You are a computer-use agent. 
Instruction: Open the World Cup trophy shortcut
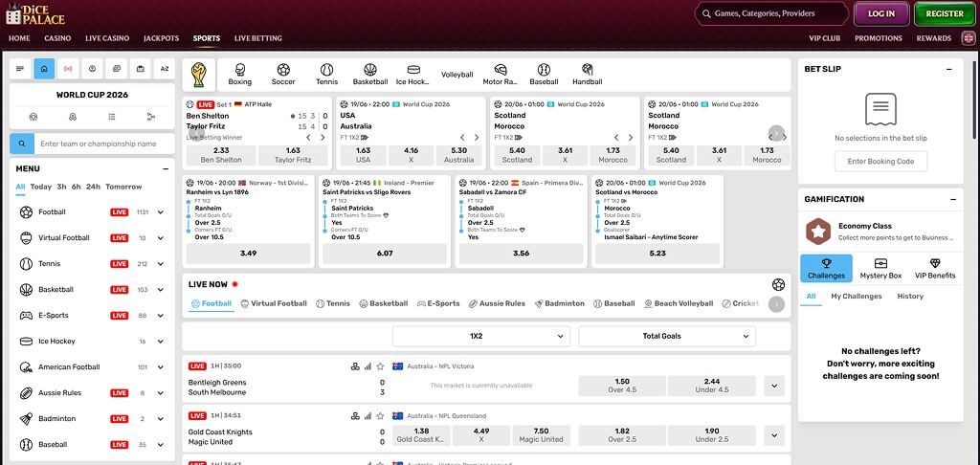click(199, 75)
